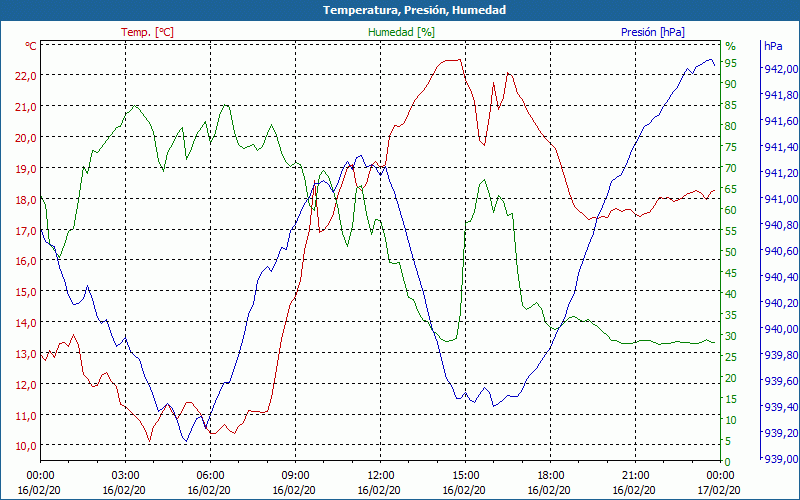Viewport: 800px width, 500px height.
Task: Click the 940,00 pressure axis value
Action: (782, 329)
